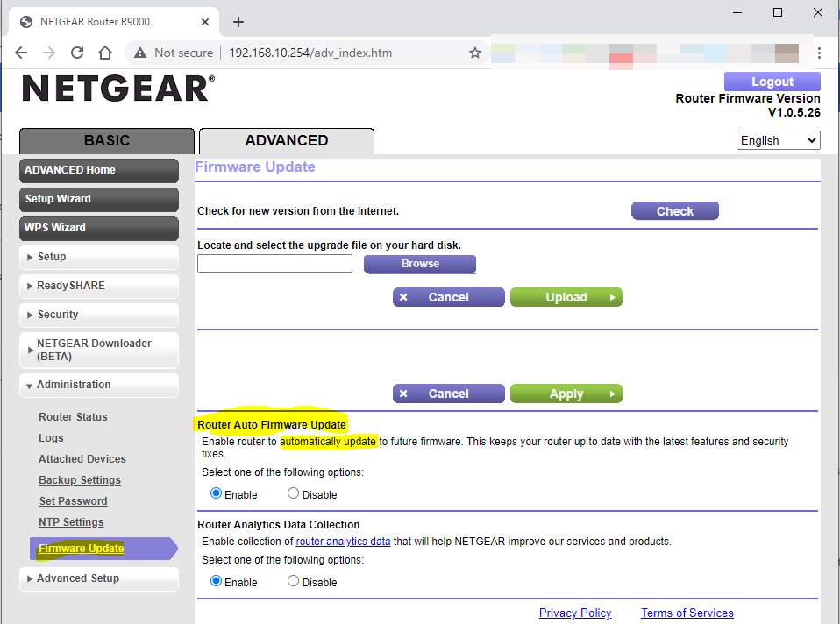Open the English language dropdown

[778, 140]
